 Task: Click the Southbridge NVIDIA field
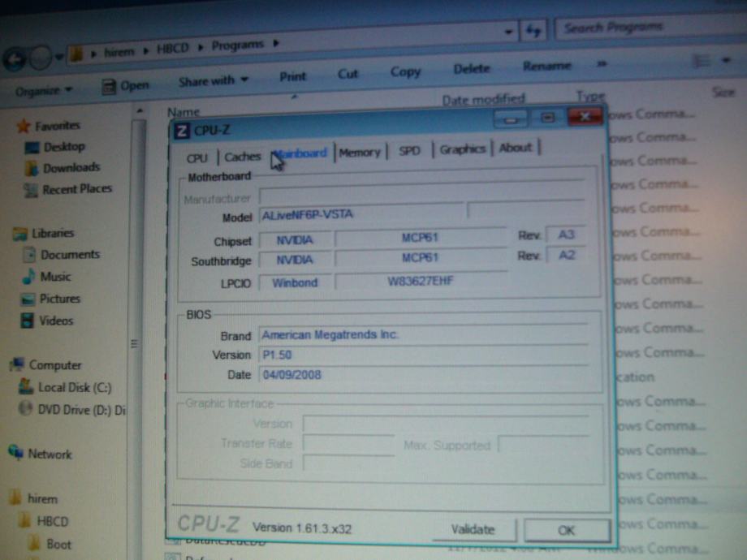tap(295, 260)
